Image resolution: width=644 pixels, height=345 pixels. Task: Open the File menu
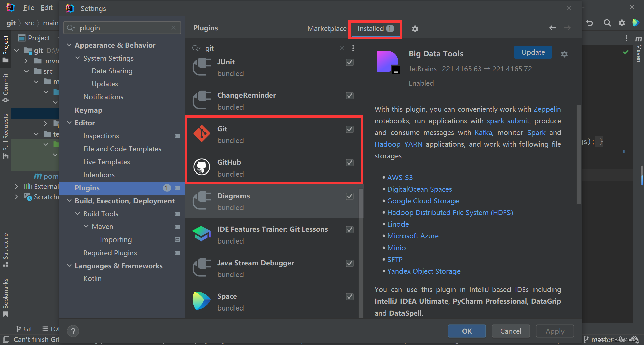click(x=29, y=8)
